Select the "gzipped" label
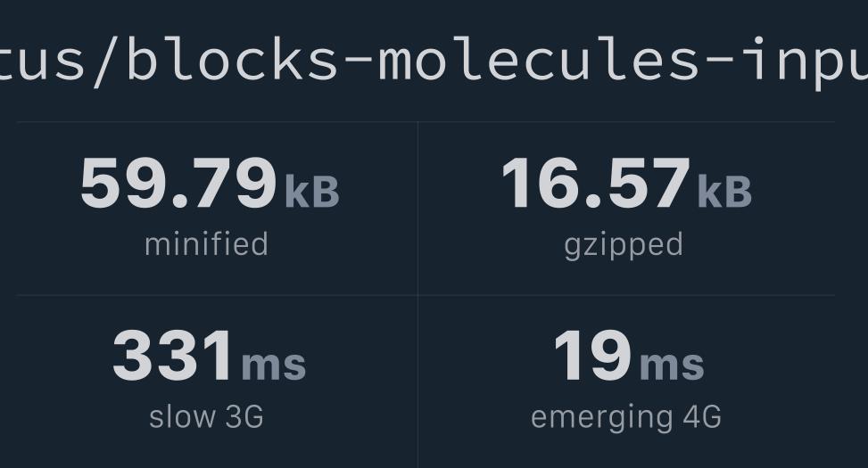Image resolution: width=868 pixels, height=468 pixels. (x=624, y=246)
